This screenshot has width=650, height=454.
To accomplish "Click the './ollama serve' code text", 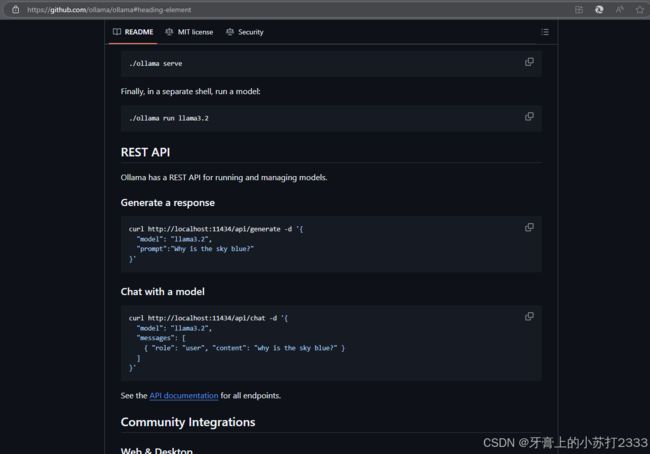I will 155,63.
